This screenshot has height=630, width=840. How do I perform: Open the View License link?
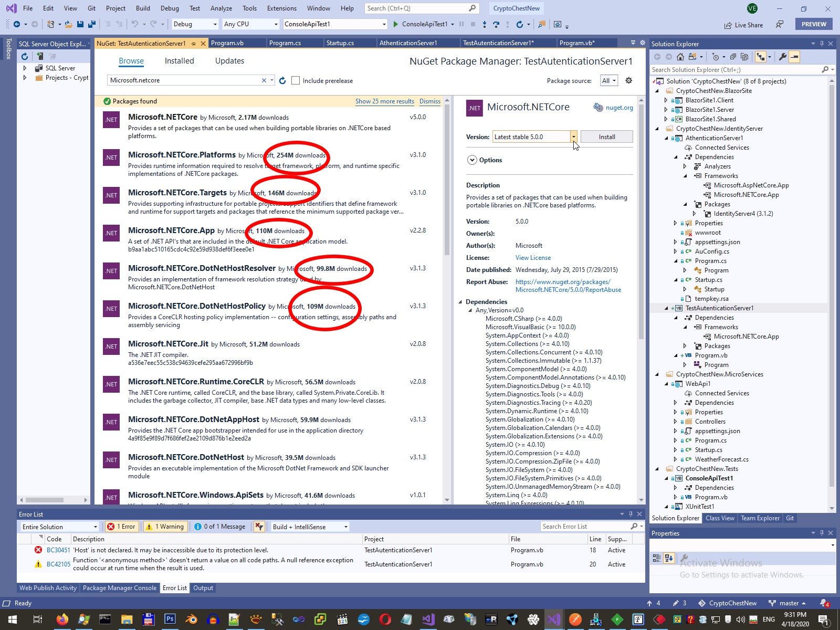pyautogui.click(x=533, y=258)
